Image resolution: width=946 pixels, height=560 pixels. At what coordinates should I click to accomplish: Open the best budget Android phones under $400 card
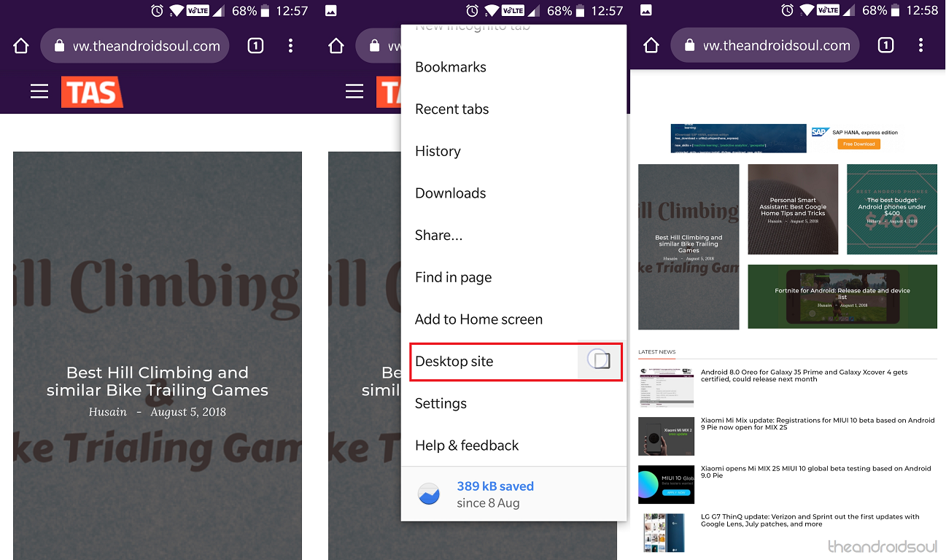click(x=892, y=209)
